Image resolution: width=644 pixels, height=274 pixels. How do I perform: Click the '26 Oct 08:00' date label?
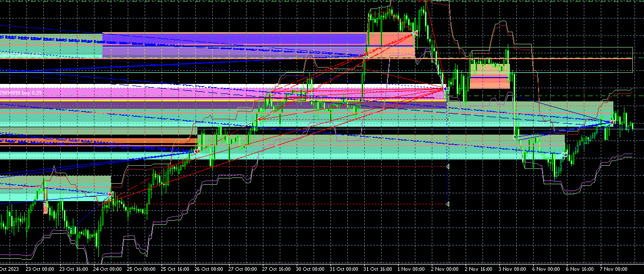point(210,269)
